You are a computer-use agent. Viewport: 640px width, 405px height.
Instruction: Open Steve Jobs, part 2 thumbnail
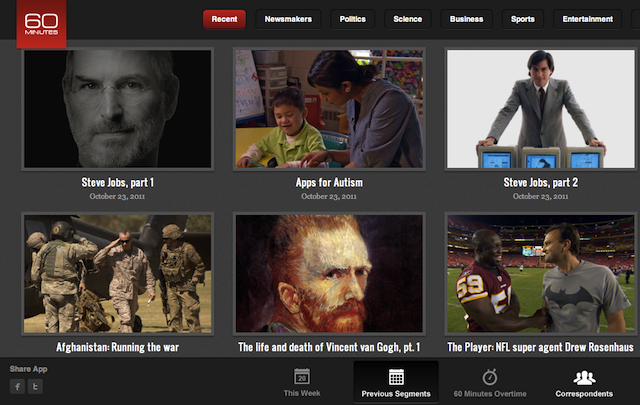coord(541,109)
